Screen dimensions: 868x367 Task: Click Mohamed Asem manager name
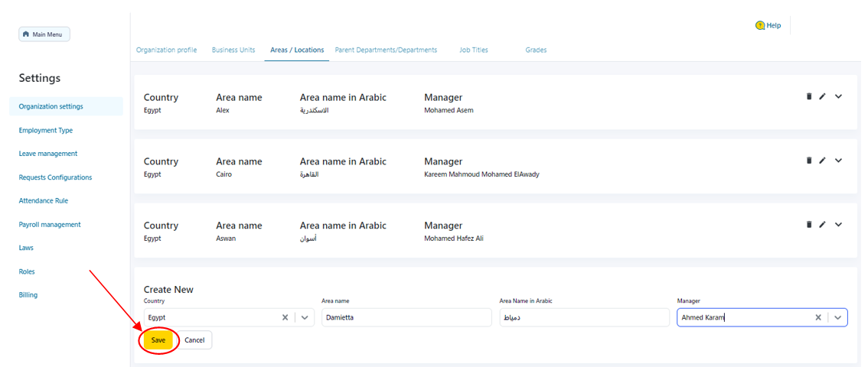[449, 110]
